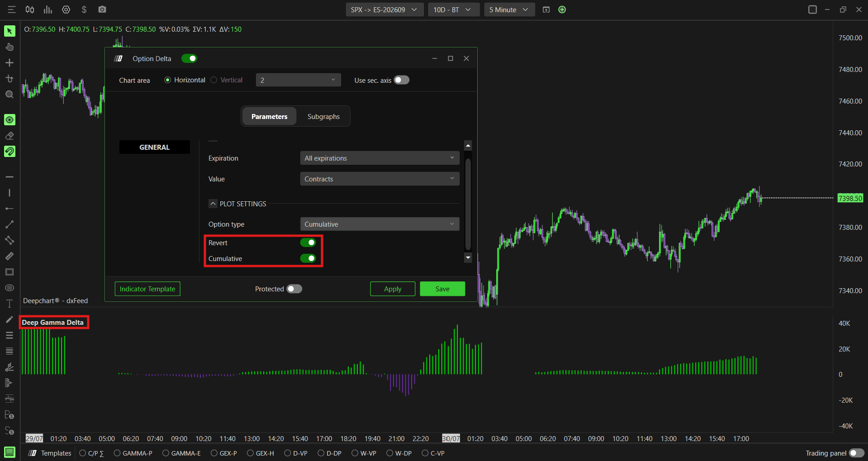
Task: Select the GENERAL category
Action: click(154, 147)
